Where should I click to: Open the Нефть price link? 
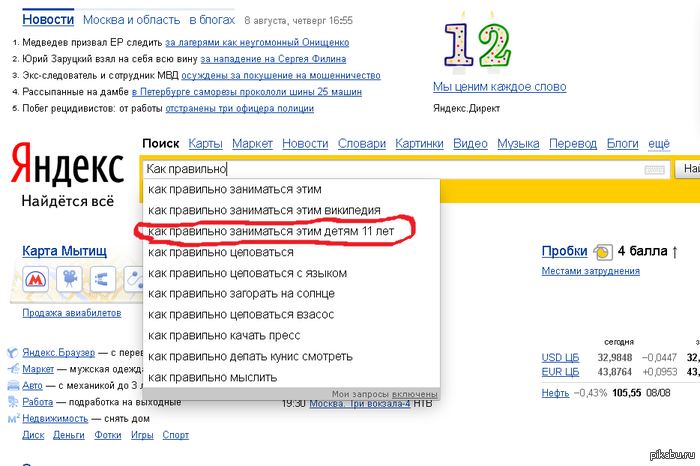click(x=555, y=393)
